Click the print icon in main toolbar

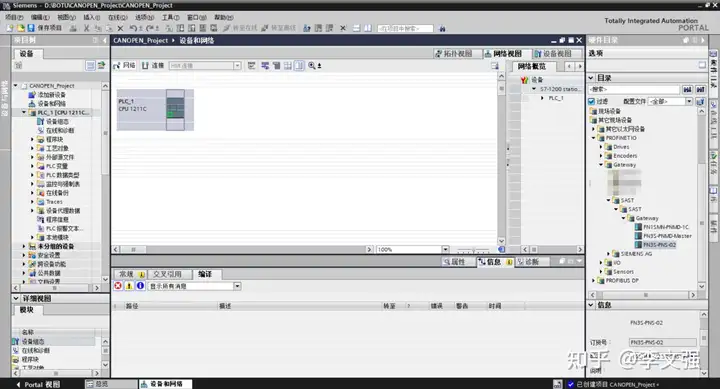click(73, 28)
